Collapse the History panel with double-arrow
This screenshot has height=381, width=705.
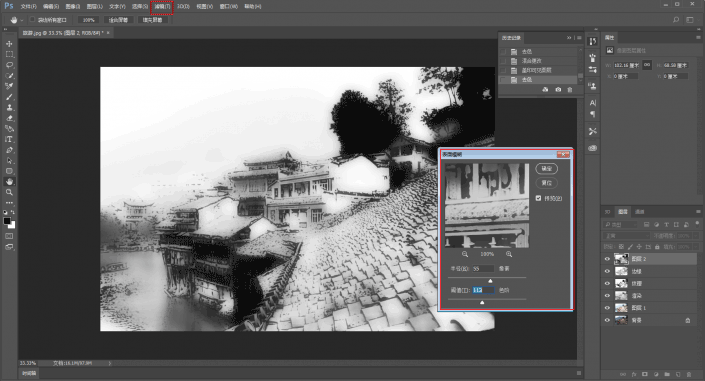pyautogui.click(x=569, y=38)
